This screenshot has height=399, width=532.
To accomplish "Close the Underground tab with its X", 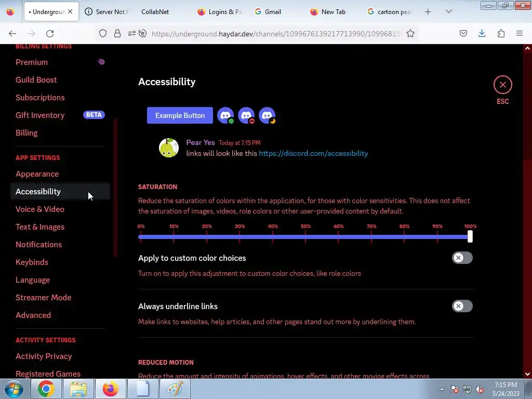I will click(x=70, y=11).
